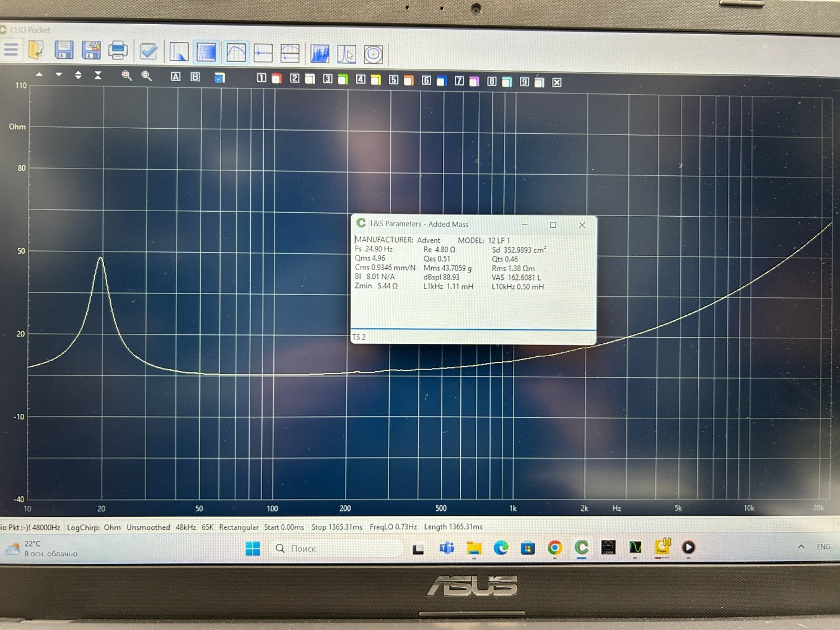
Task: Open Google Chrome from the taskbar
Action: pyautogui.click(x=554, y=548)
